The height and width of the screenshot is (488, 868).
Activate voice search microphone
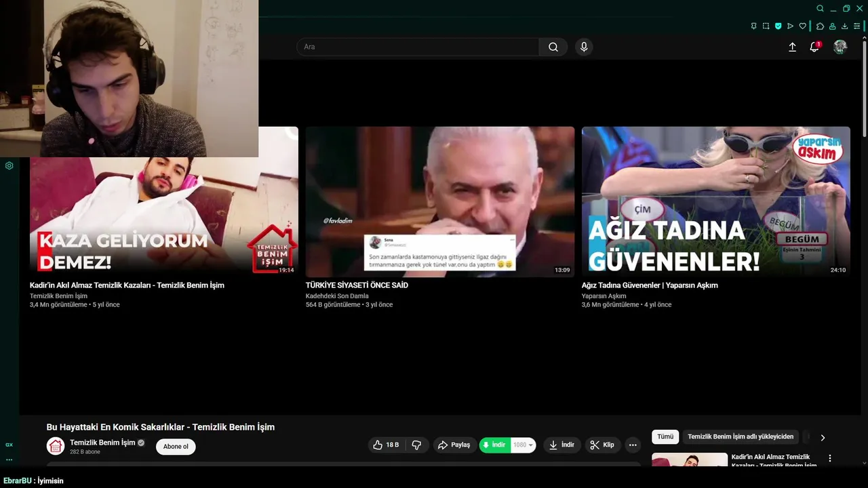click(584, 47)
